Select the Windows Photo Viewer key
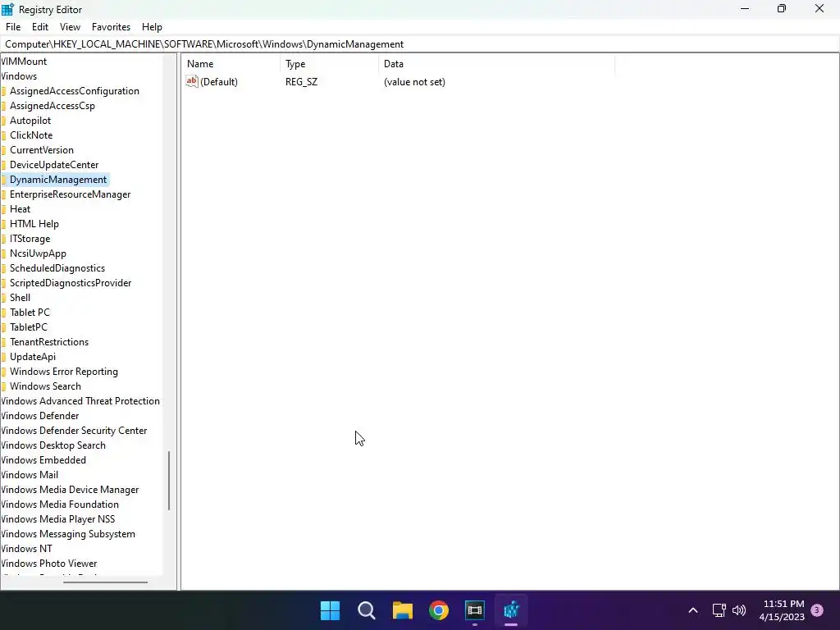 tap(48, 563)
